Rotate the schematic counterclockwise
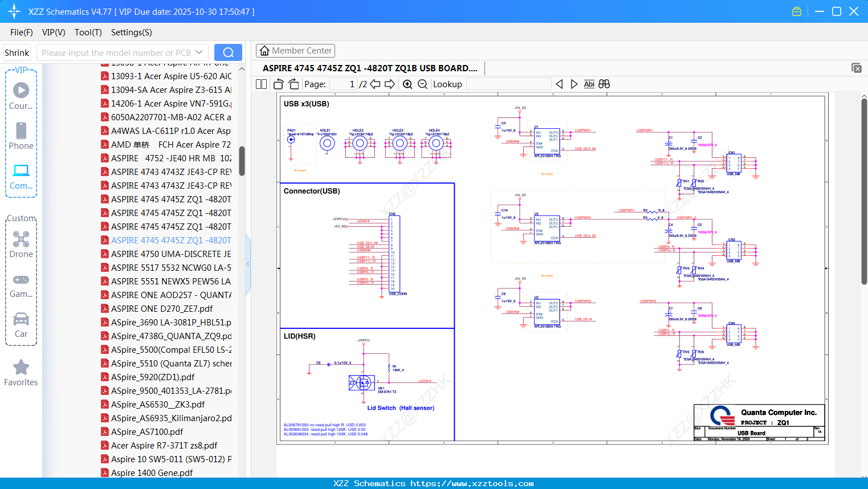 pos(278,84)
